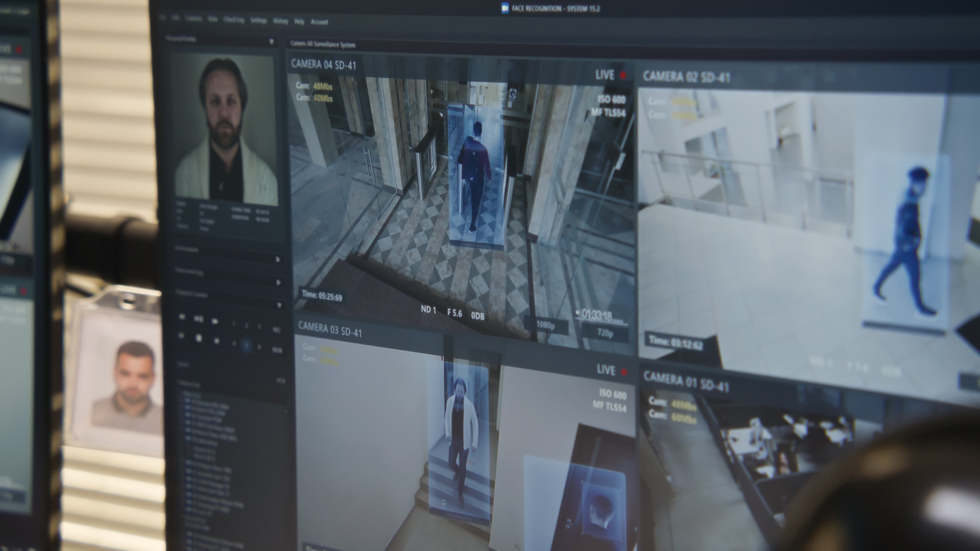The width and height of the screenshot is (980, 551).
Task: Collapse the section above playback controls
Action: 279,305
